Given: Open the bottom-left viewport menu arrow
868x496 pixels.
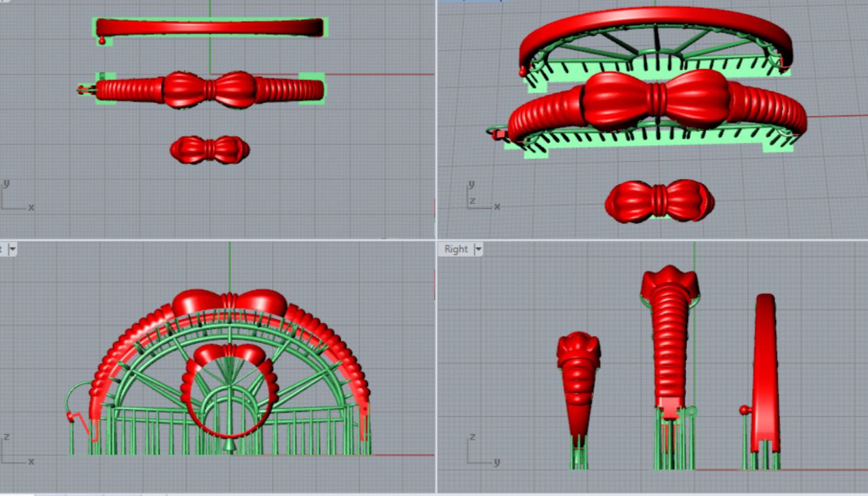Looking at the screenshot, I should click(12, 249).
